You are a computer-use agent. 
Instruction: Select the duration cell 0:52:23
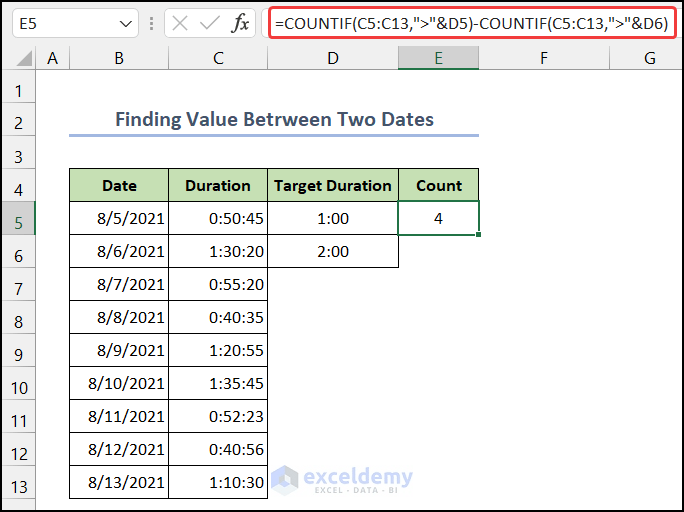click(x=218, y=416)
